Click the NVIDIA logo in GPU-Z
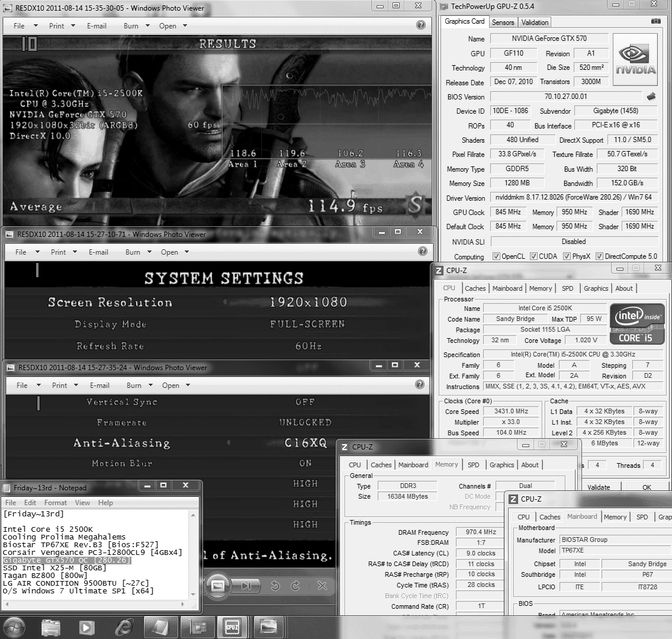Screen dimensions: 672x639 click(x=635, y=60)
